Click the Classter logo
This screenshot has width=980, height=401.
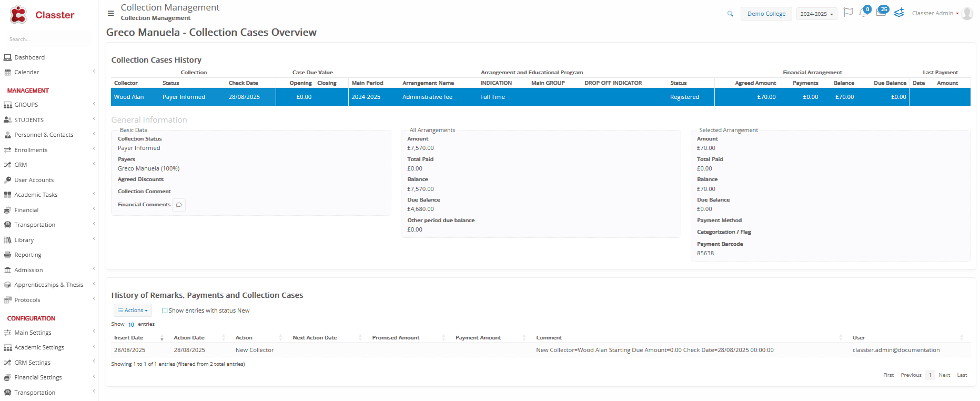coord(42,15)
